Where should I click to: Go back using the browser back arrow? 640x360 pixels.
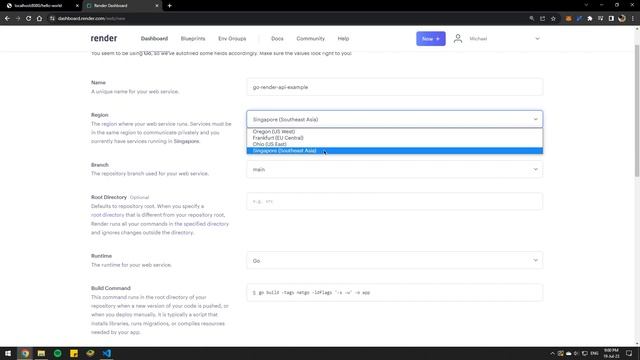click(x=7, y=18)
